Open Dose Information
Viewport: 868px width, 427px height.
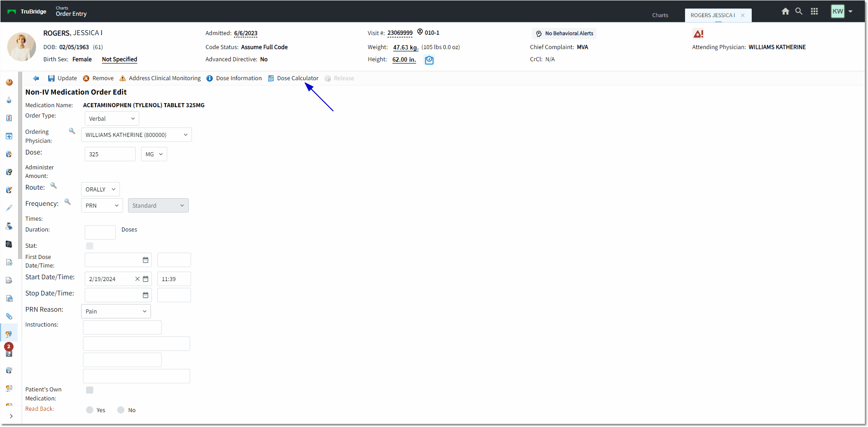[x=234, y=78]
